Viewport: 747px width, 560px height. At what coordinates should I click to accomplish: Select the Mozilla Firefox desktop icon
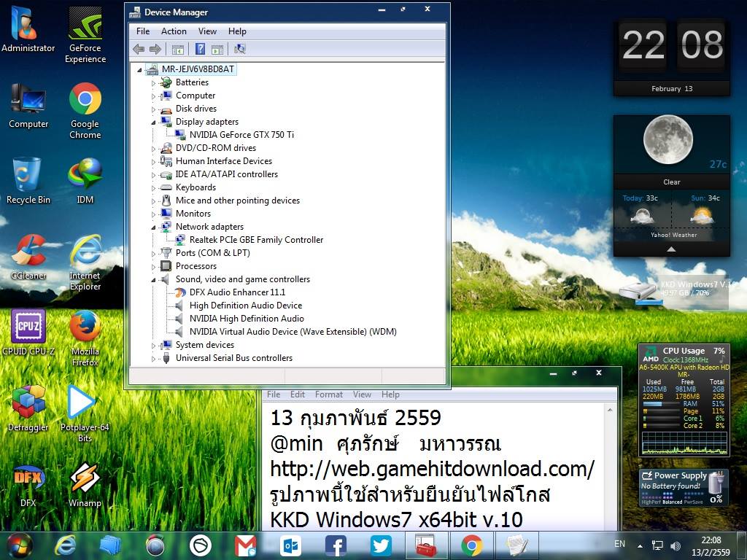(x=85, y=338)
